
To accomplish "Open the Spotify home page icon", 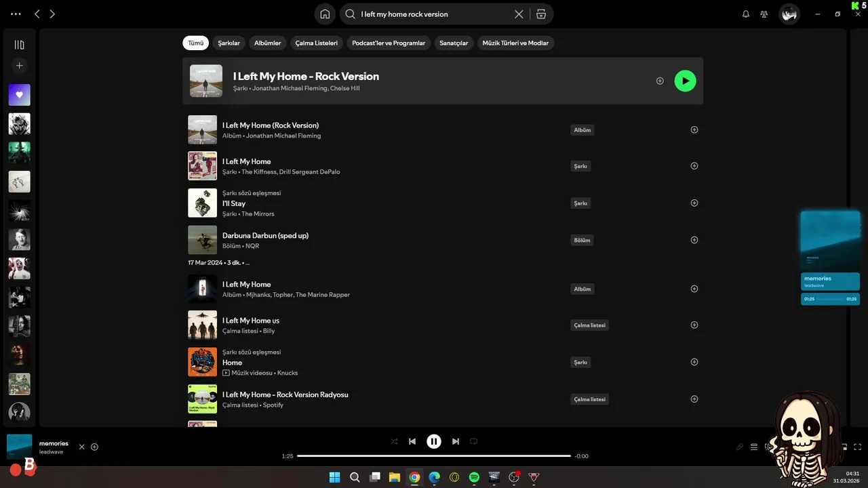I will tap(325, 14).
